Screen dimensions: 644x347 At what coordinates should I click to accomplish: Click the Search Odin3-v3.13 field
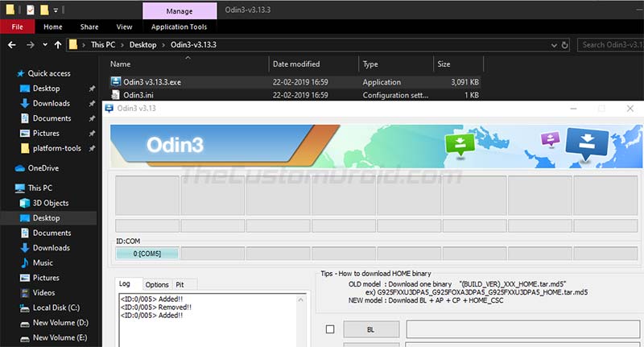(611, 45)
